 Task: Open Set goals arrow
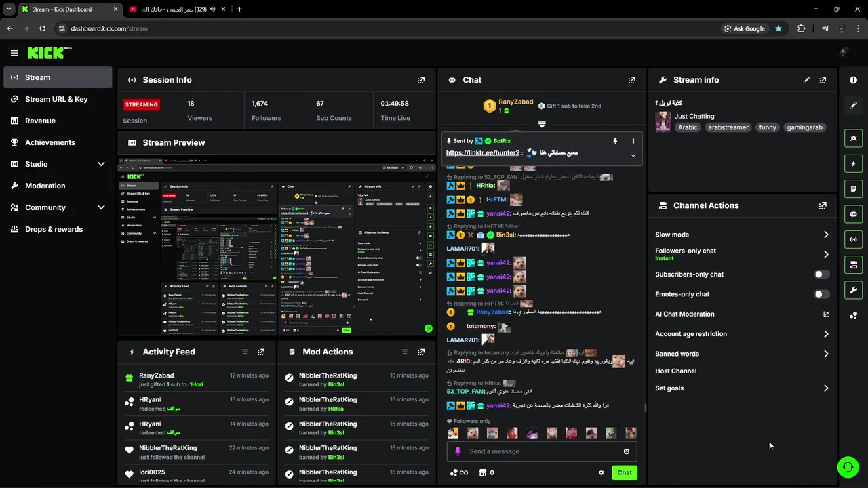pyautogui.click(x=826, y=388)
